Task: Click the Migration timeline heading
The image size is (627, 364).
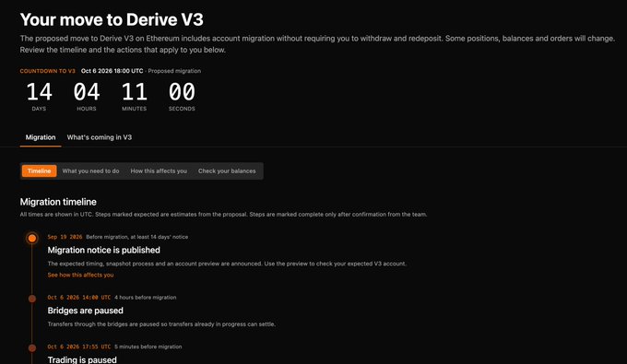Action: coord(58,202)
